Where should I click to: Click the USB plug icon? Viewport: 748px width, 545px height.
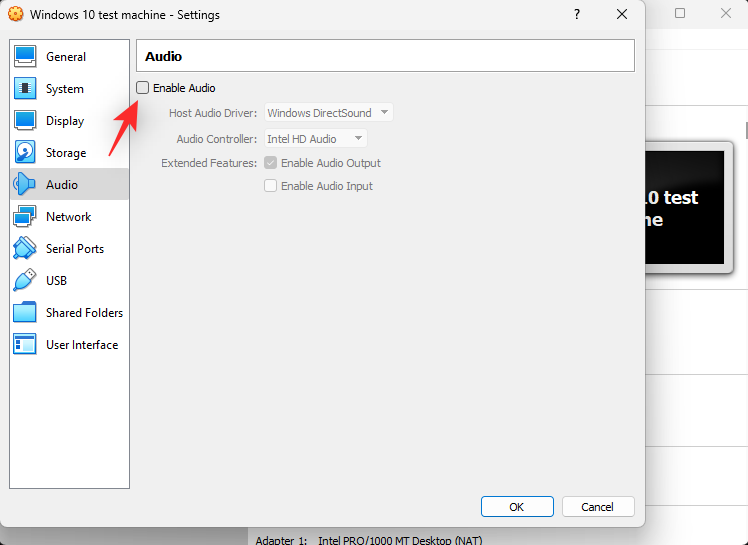coord(25,280)
